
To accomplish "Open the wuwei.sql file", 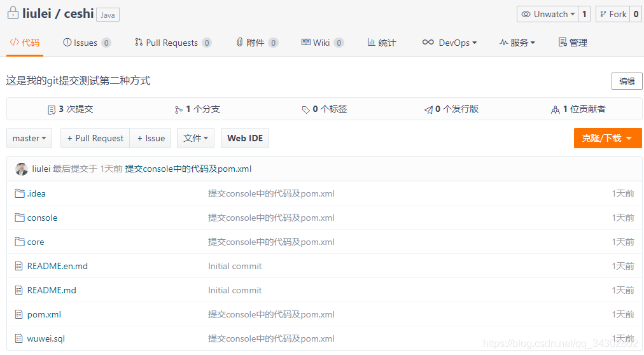I will (46, 338).
